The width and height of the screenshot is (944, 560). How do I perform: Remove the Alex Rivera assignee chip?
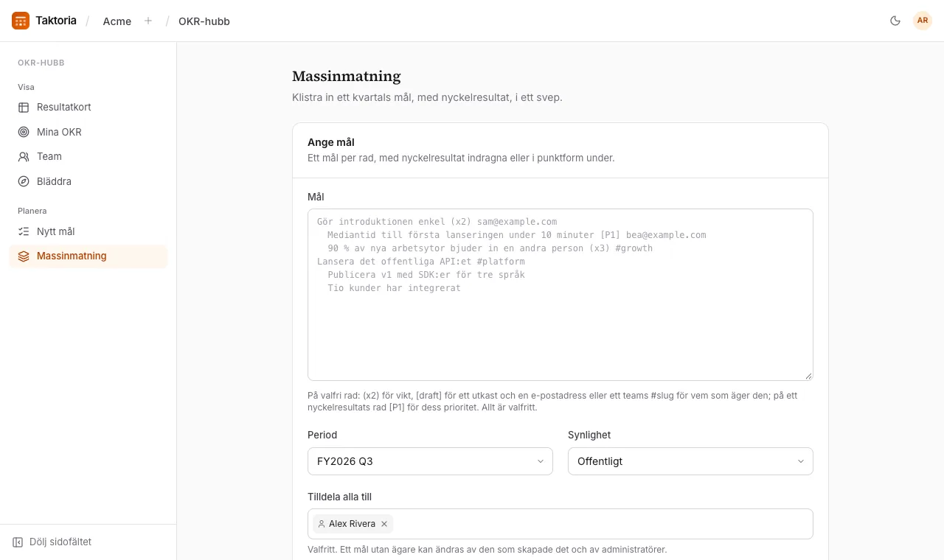coord(384,524)
